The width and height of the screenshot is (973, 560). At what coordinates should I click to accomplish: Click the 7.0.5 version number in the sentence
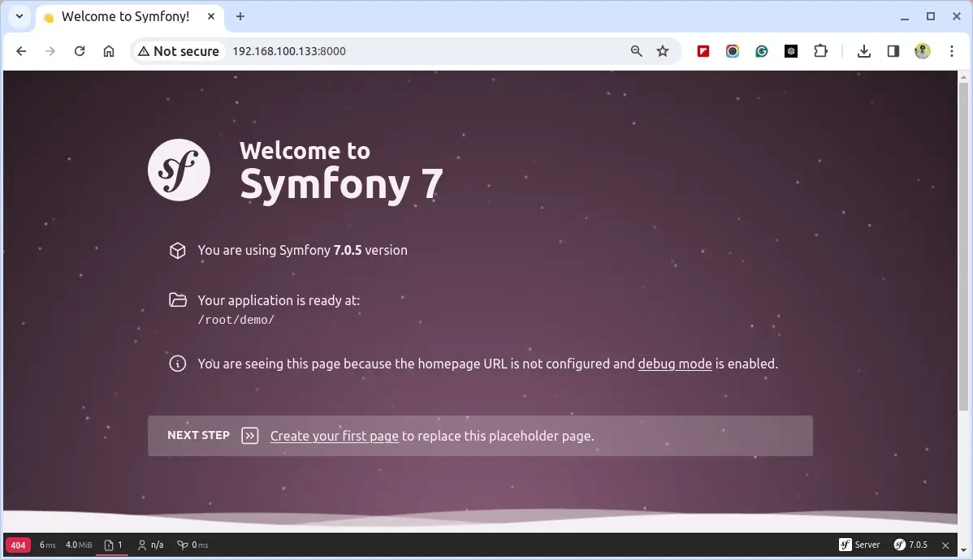click(348, 250)
